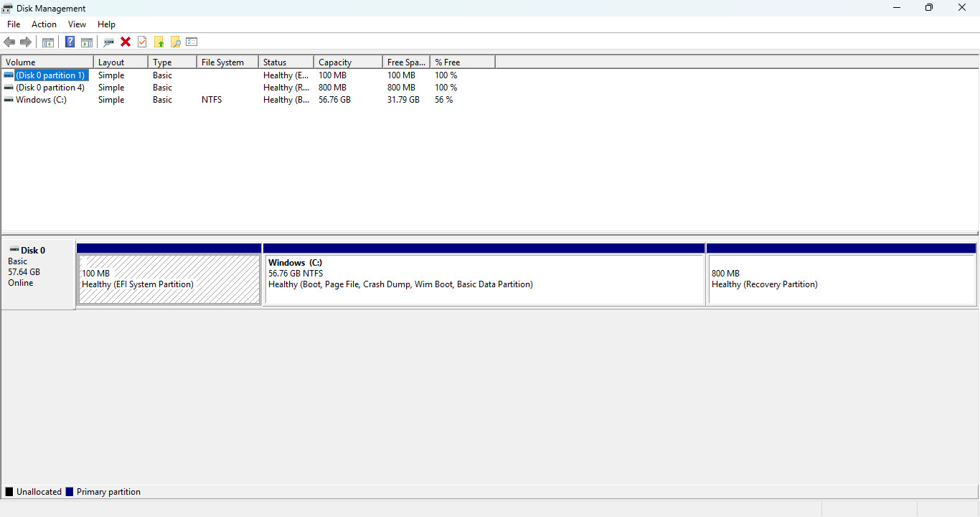
Task: Click the blue Primary partition legend swatch
Action: [x=70, y=492]
